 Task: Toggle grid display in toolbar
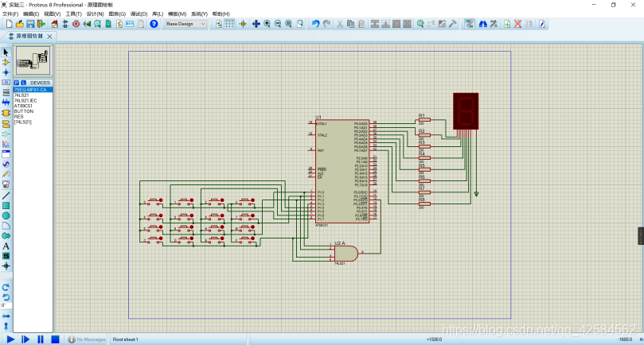[229, 24]
